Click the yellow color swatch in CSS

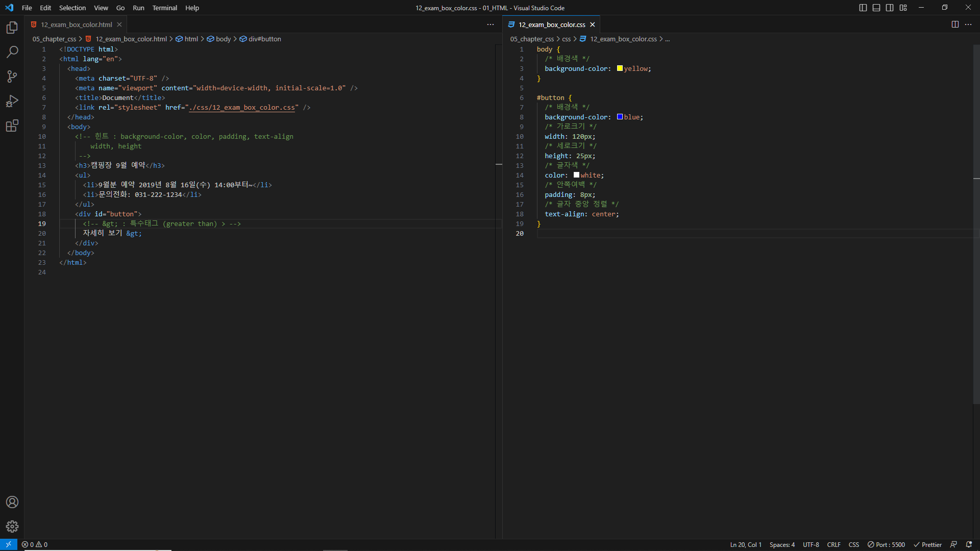tap(620, 68)
